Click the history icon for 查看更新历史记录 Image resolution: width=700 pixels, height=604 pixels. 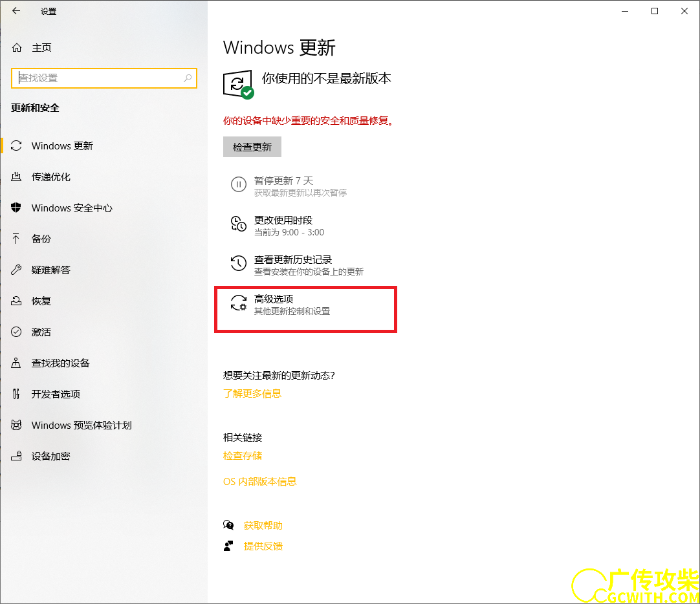238,263
